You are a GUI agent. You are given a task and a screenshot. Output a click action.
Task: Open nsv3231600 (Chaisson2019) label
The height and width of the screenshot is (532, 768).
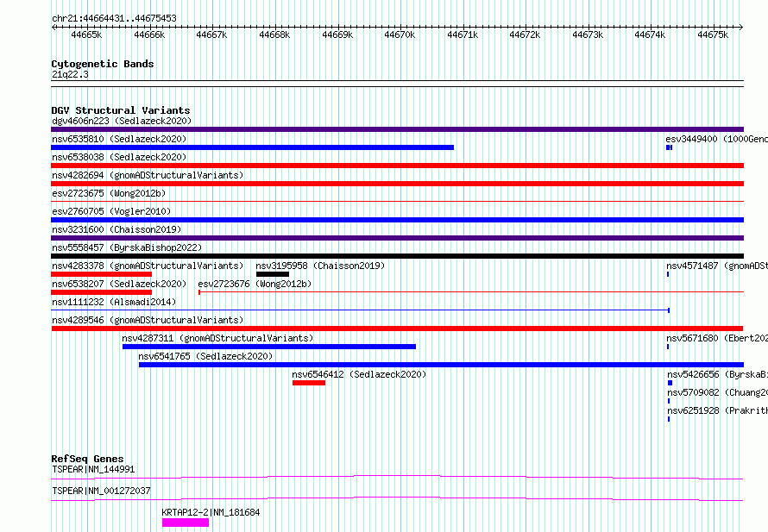(116, 229)
